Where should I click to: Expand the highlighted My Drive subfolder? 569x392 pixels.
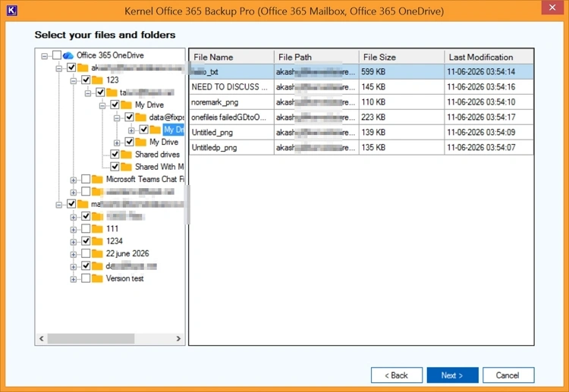click(x=131, y=130)
